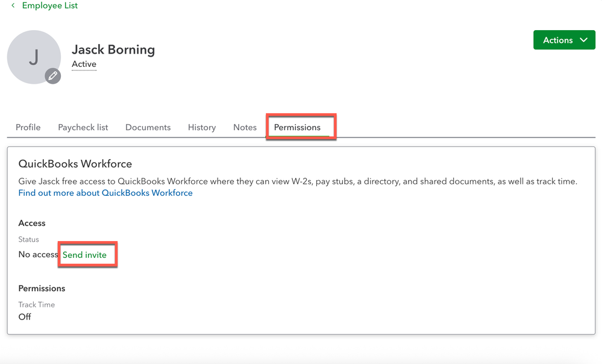Click the Active status link

click(x=84, y=64)
